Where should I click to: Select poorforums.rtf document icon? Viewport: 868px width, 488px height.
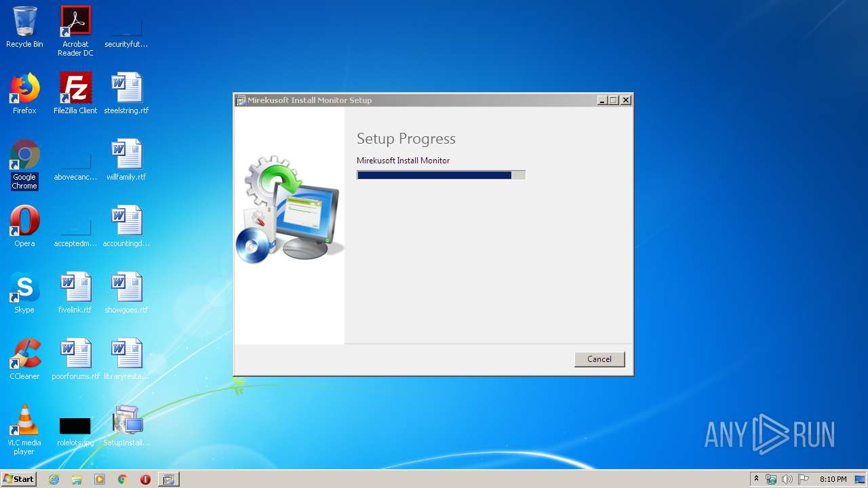75,359
